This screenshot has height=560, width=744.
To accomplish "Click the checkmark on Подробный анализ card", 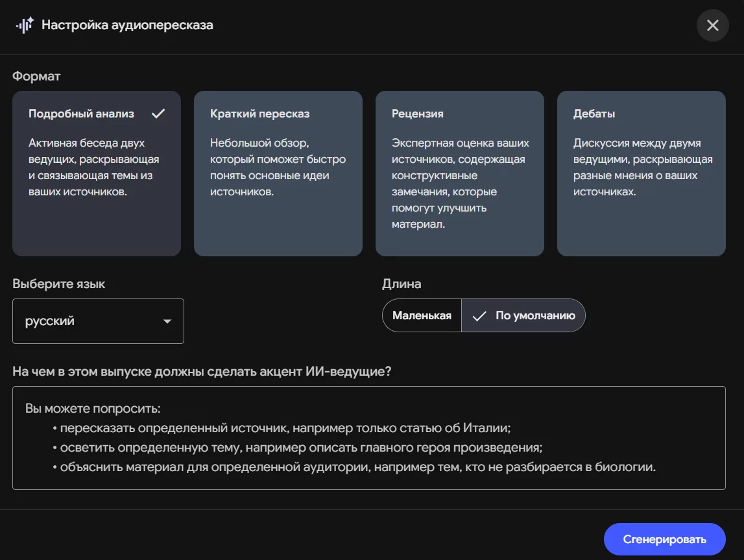I will click(x=158, y=114).
